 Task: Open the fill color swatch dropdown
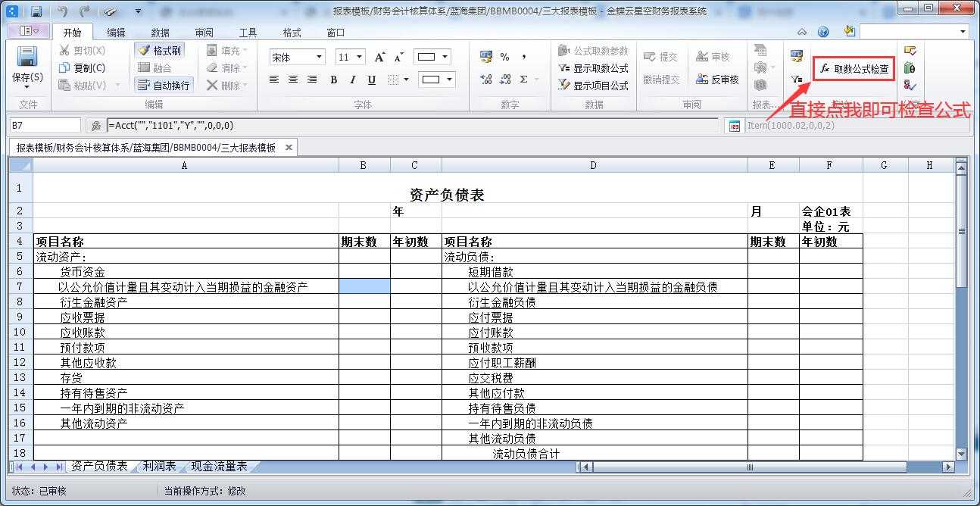pos(445,57)
